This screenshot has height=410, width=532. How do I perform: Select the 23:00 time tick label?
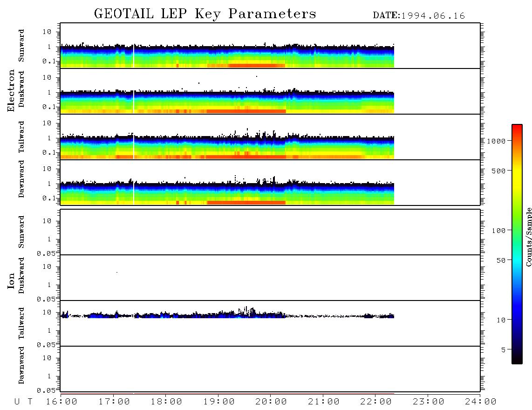(429, 402)
